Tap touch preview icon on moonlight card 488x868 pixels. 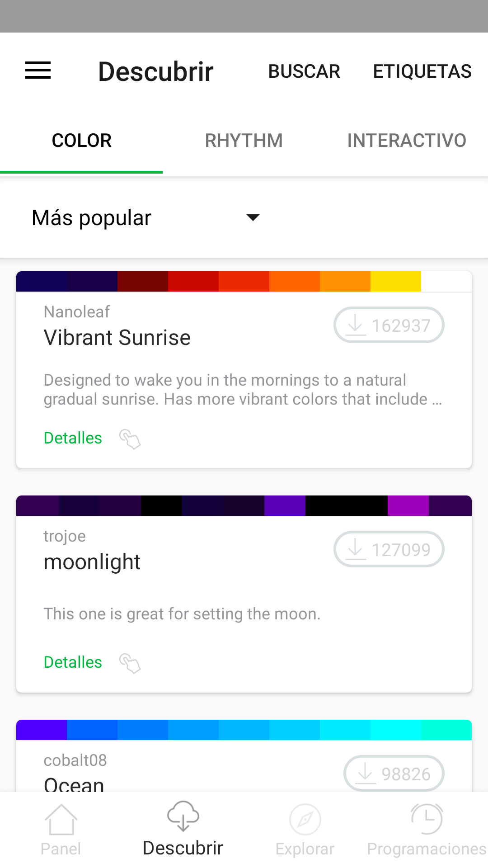(x=130, y=663)
